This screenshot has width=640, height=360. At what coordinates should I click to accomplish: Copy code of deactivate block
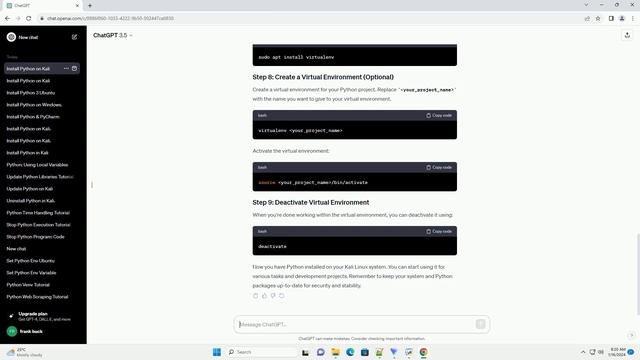tap(439, 231)
